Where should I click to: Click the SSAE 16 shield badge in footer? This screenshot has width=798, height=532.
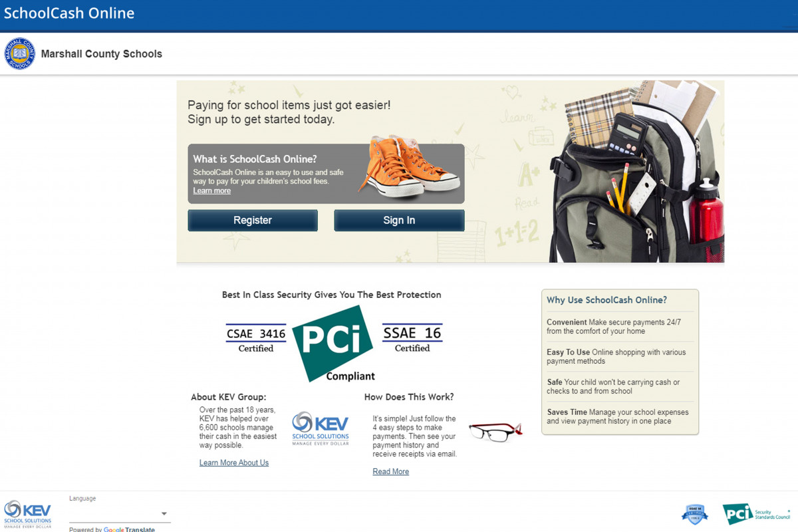(694, 514)
